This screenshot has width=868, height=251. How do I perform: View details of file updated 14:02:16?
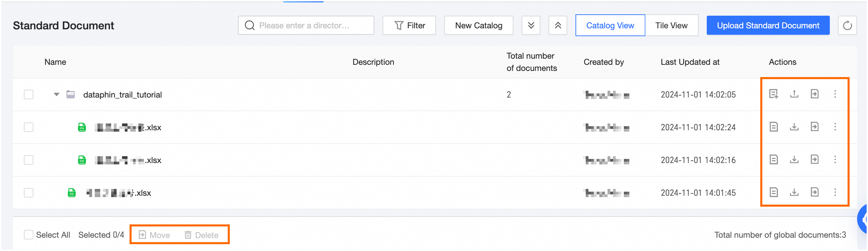pyautogui.click(x=774, y=160)
